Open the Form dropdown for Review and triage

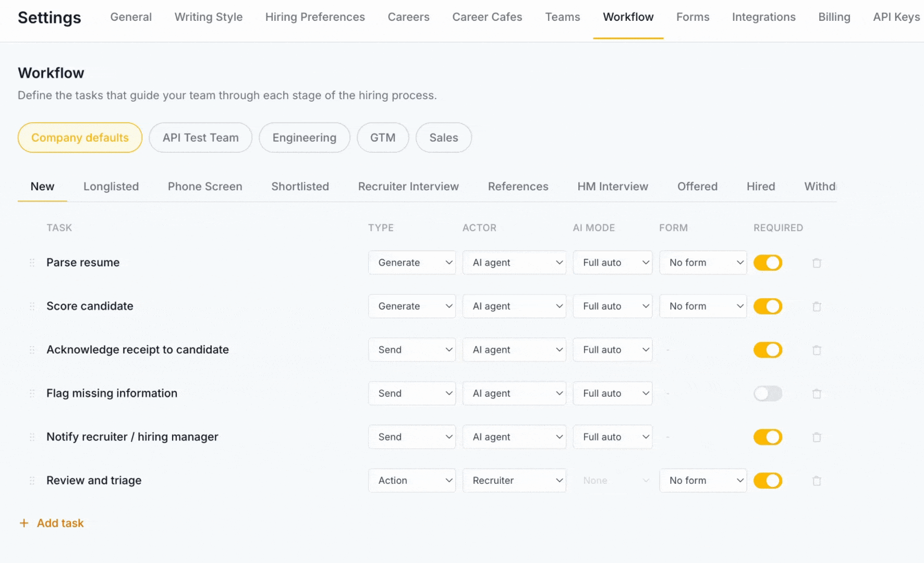point(703,480)
